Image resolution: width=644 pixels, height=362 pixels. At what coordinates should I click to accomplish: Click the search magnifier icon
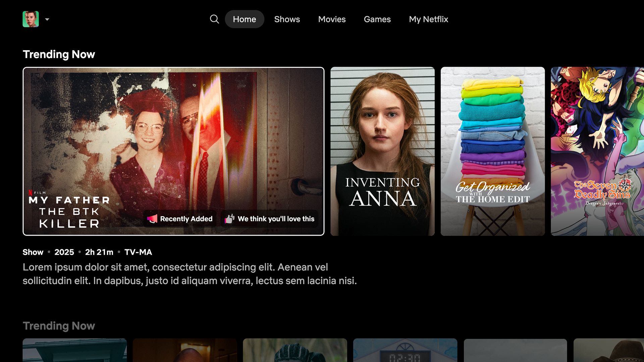point(214,19)
